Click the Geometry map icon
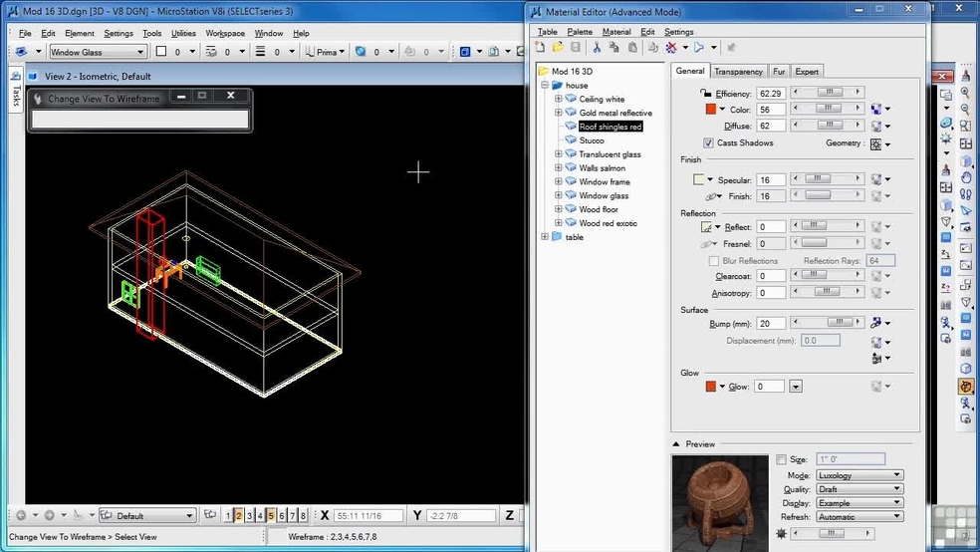 pyautogui.click(x=876, y=143)
